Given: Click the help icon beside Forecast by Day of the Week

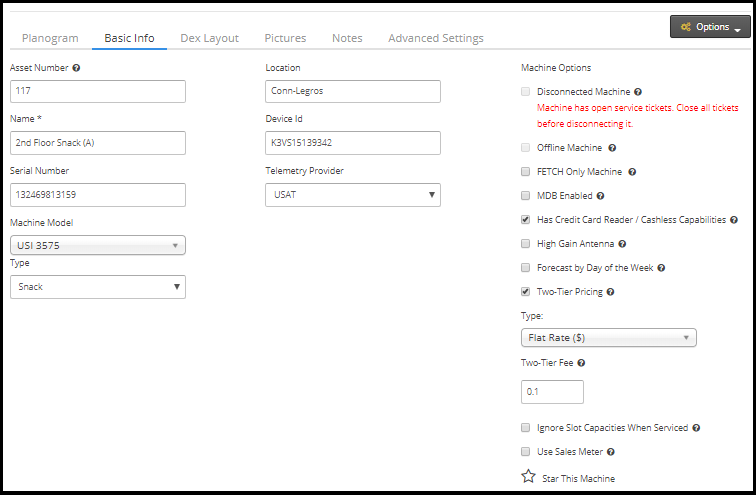Looking at the screenshot, I should pos(662,268).
